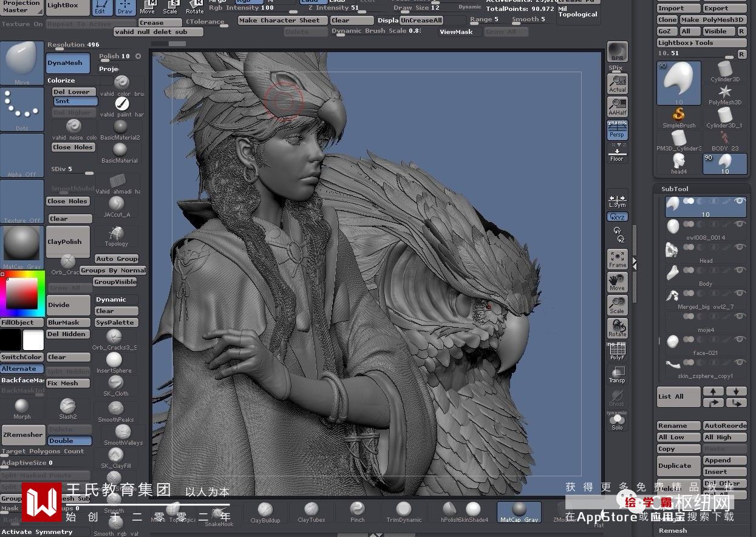Select the TrimDynamic brush

(x=404, y=513)
